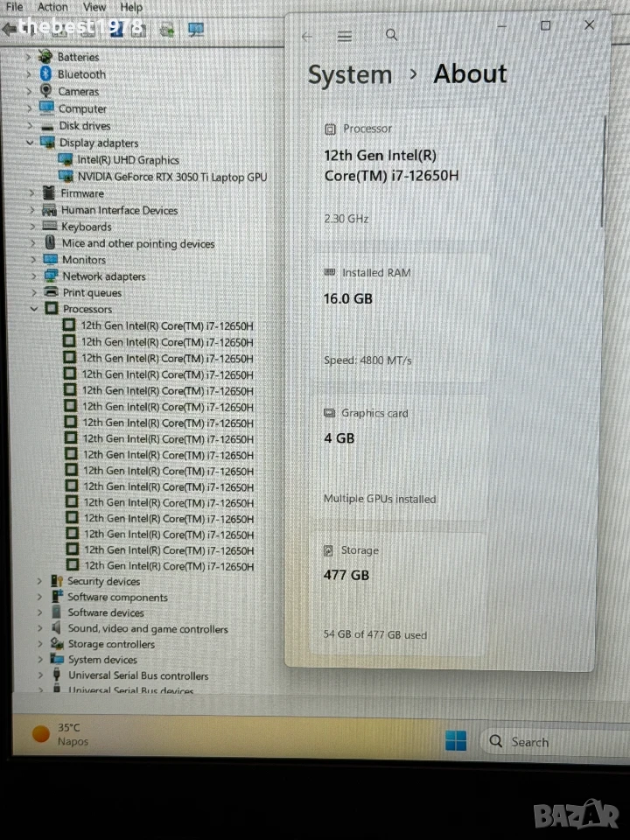This screenshot has width=630, height=840.
Task: Click the Sound, video and game controllers icon
Action: click(x=56, y=627)
